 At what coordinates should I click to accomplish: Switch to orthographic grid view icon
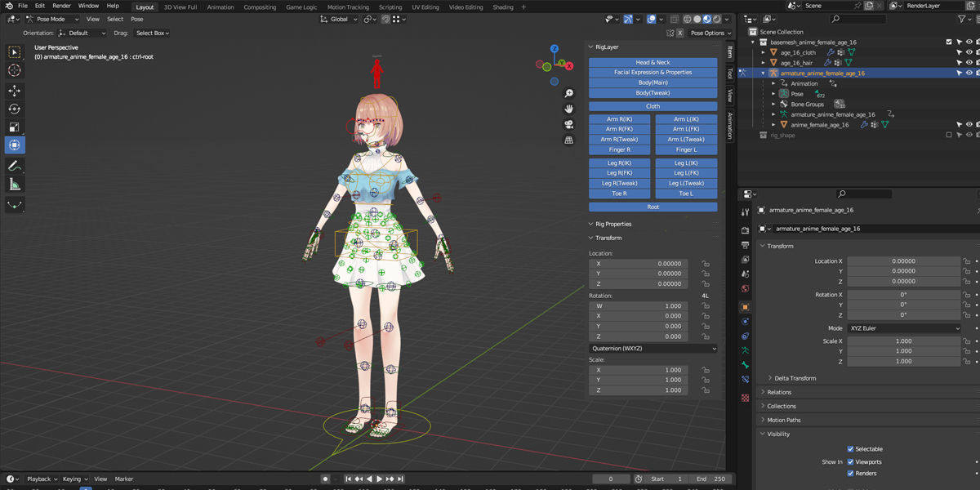[568, 140]
